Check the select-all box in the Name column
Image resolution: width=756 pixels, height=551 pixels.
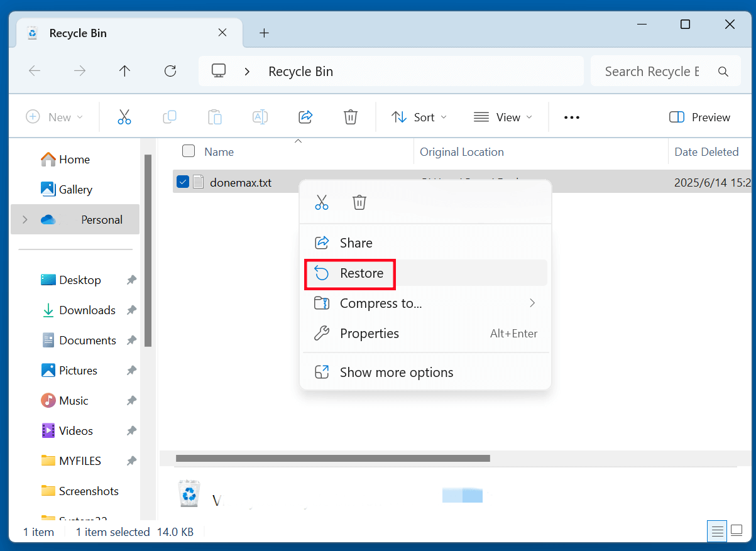point(188,151)
